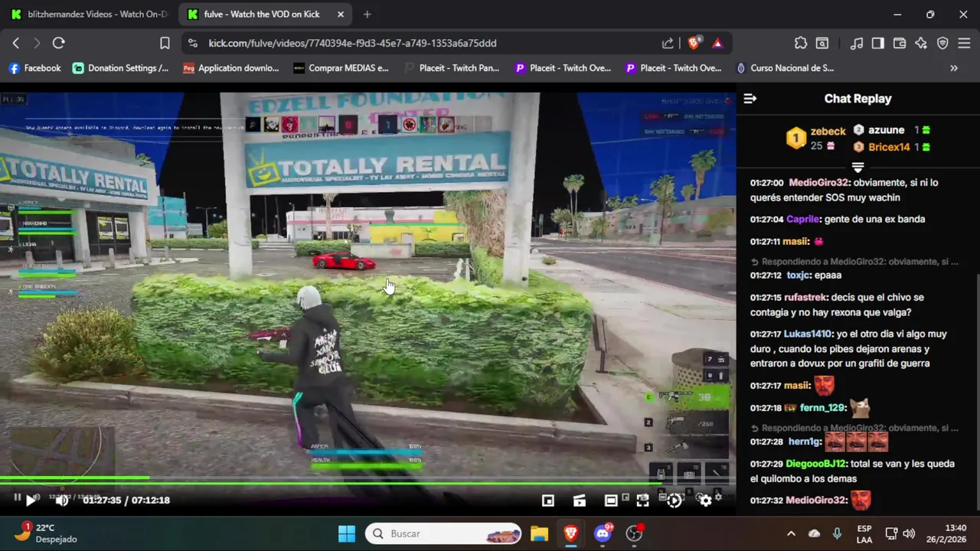Open Curso Nacional de S... bookmark
Screen dimensions: 980x551
coord(785,68)
